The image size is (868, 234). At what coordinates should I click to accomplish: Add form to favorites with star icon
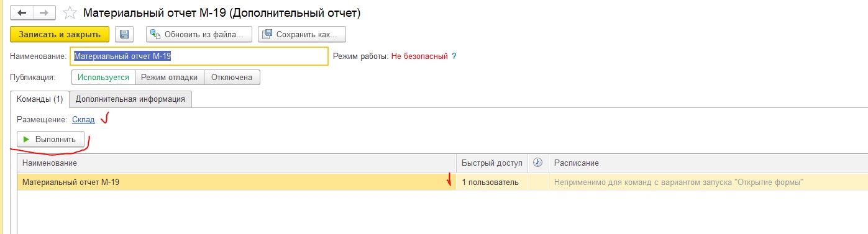pos(71,12)
